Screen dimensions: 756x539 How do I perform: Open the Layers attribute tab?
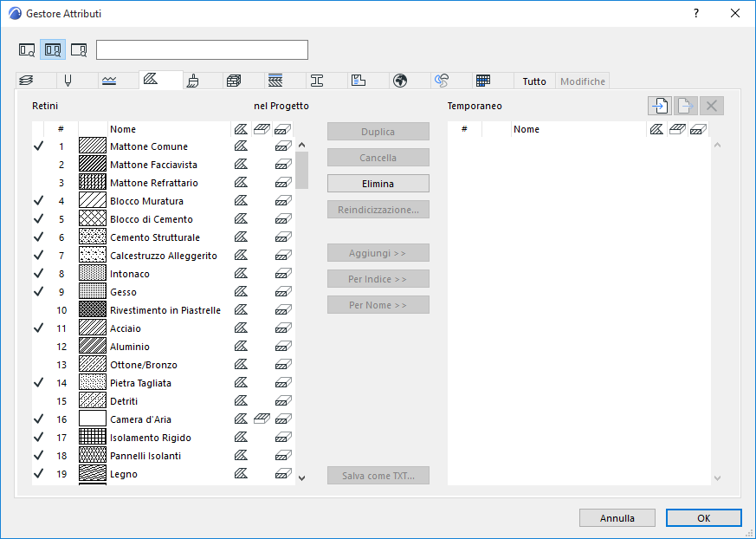pos(26,81)
